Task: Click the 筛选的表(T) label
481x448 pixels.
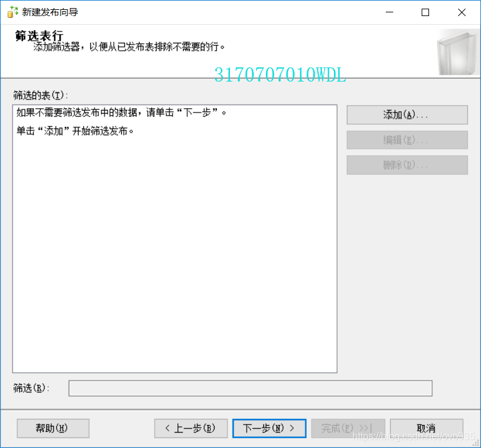Action: click(40, 95)
